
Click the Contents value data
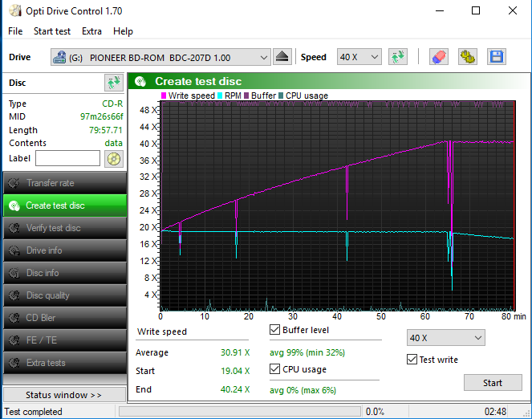[x=114, y=143]
